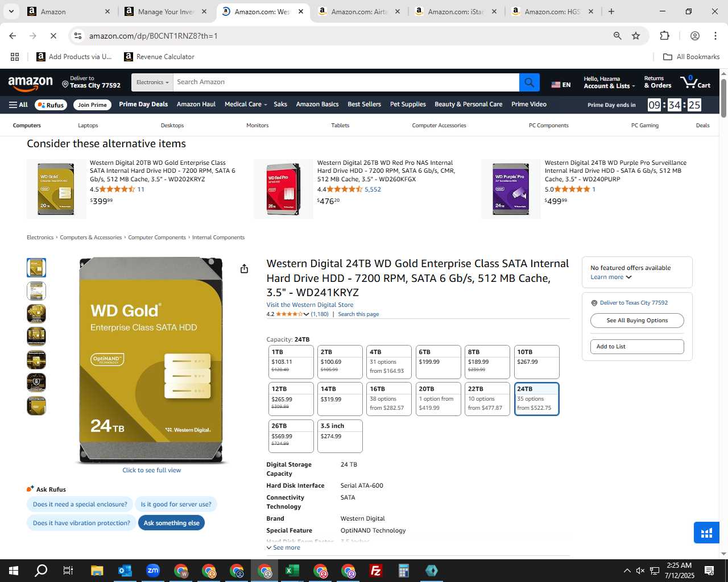The height and width of the screenshot is (582, 728).
Task: Click Chrome back arrow
Action: pyautogui.click(x=13, y=36)
